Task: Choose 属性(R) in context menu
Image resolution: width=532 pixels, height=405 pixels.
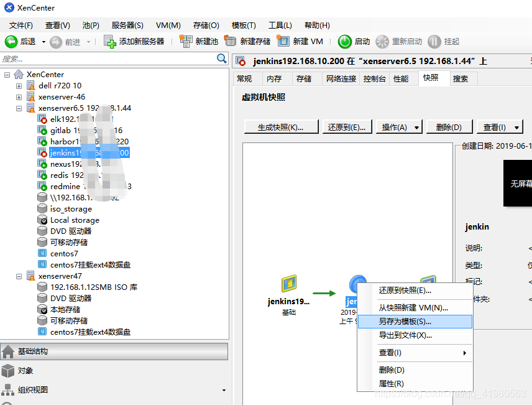Action: (x=415, y=384)
